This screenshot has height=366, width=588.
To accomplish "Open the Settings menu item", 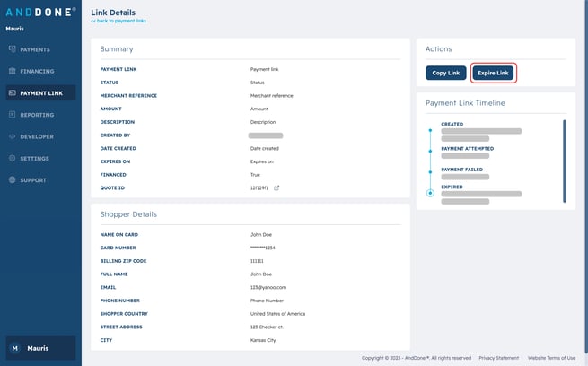I will (35, 158).
